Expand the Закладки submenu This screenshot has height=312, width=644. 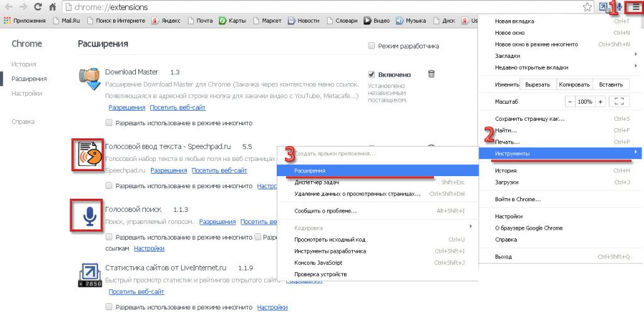[x=560, y=55]
